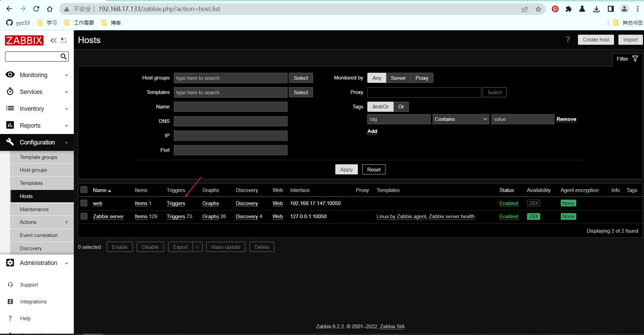644x335 pixels.
Task: Hide the sidebar using the square icon
Action: click(64, 40)
